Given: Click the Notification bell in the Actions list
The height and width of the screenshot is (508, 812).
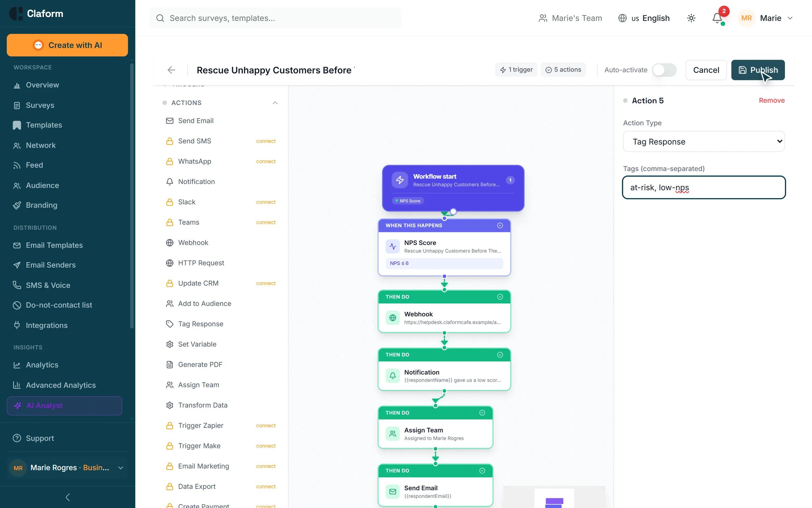Looking at the screenshot, I should pyautogui.click(x=170, y=182).
